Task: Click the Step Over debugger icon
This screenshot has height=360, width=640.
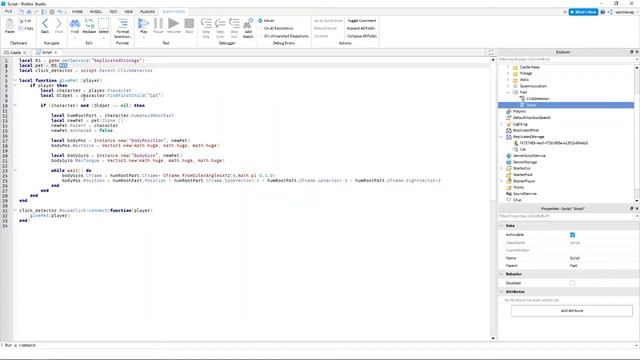Action: pos(220,24)
